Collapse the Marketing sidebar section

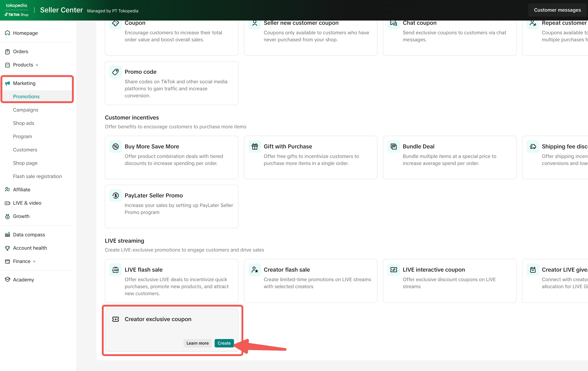coord(24,84)
